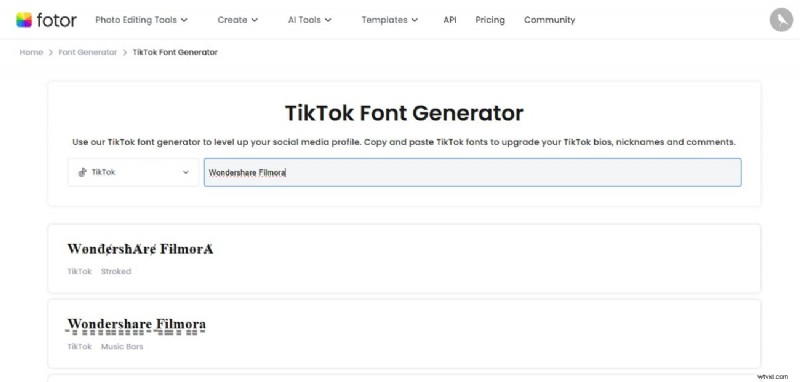Click the TikTok icon in the platform selector
Image resolution: width=800 pixels, height=382 pixels.
coord(83,172)
